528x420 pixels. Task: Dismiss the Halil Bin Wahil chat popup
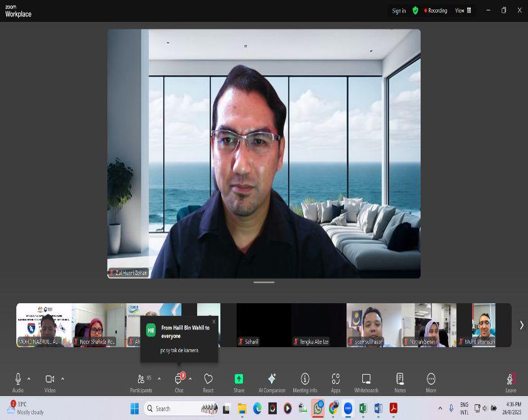213,321
